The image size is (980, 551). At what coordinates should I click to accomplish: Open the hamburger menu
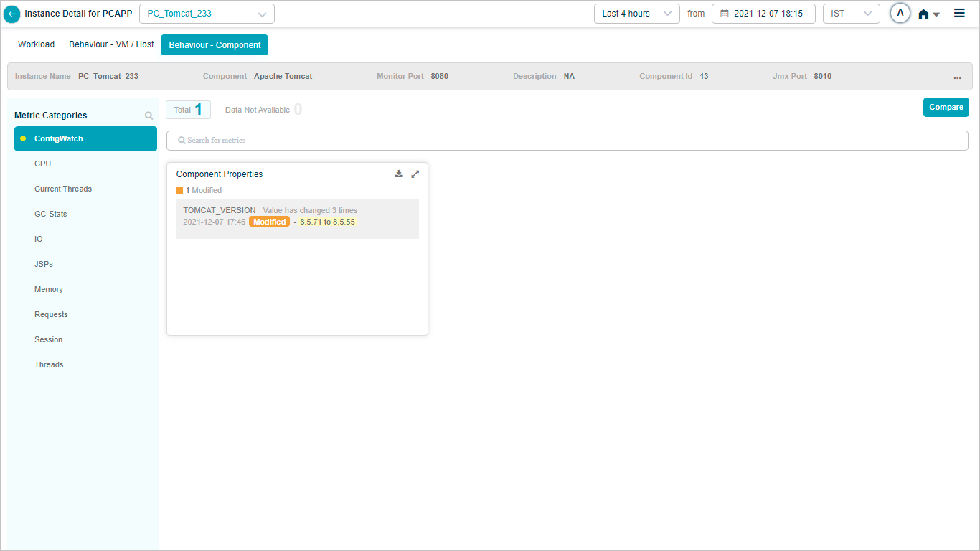click(x=959, y=13)
